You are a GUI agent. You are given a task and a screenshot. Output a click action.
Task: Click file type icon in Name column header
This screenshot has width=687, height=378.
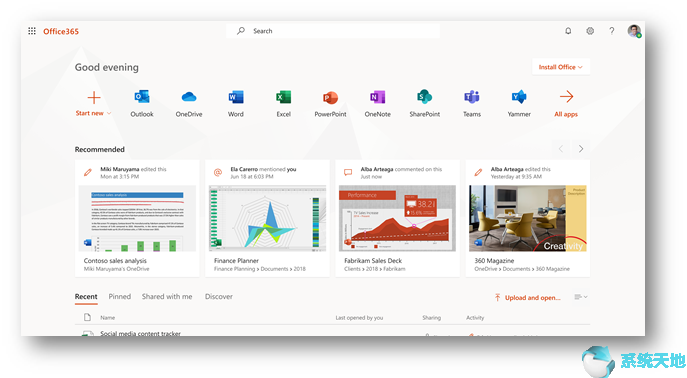(87, 317)
